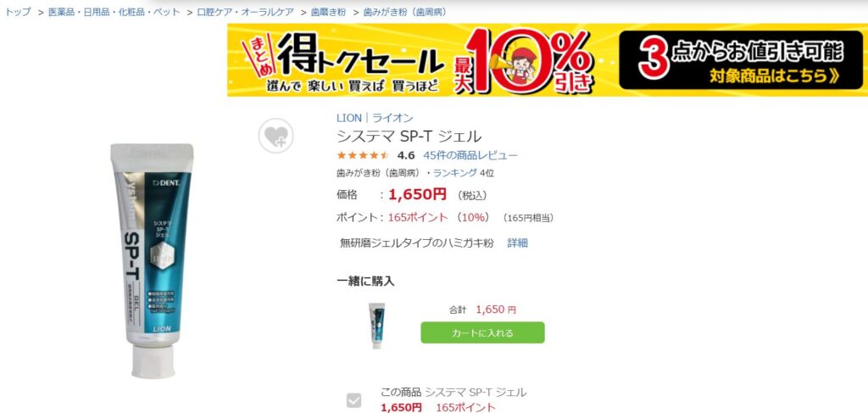Click the システマ SP-T ジェル product title
The width and height of the screenshot is (868, 413).
pos(409,137)
